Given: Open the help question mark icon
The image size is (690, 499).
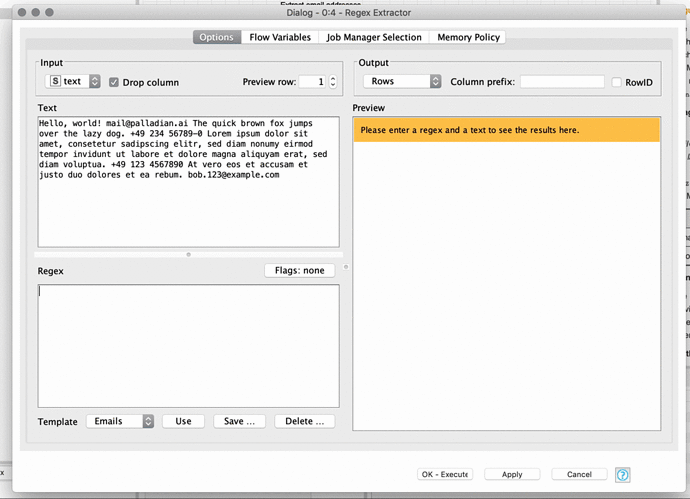Looking at the screenshot, I should 622,475.
